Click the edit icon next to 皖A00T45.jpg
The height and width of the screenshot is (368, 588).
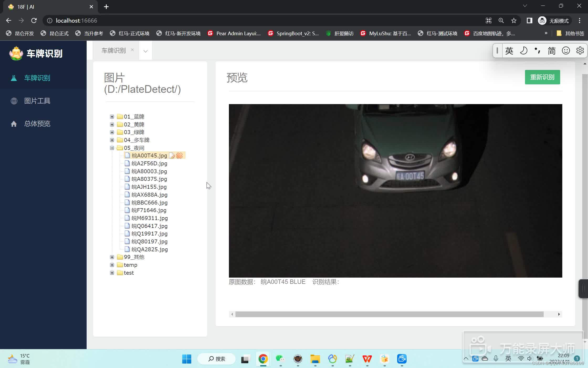[x=172, y=156]
